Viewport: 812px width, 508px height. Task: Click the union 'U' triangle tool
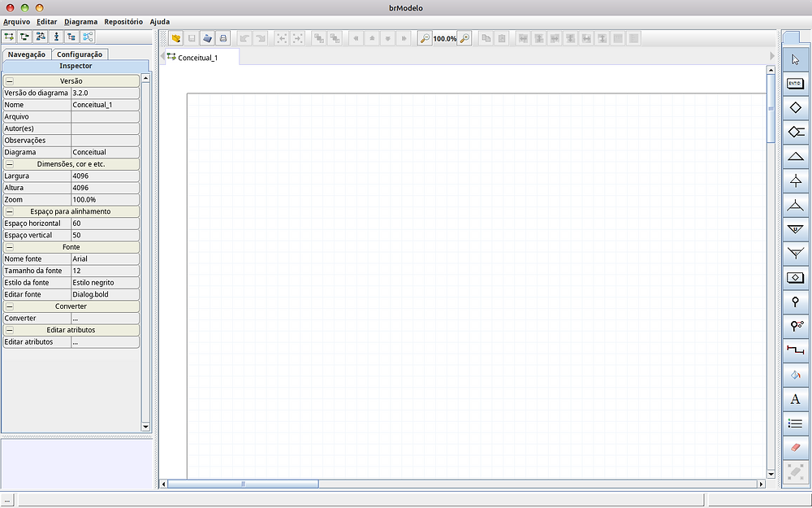pos(795,229)
